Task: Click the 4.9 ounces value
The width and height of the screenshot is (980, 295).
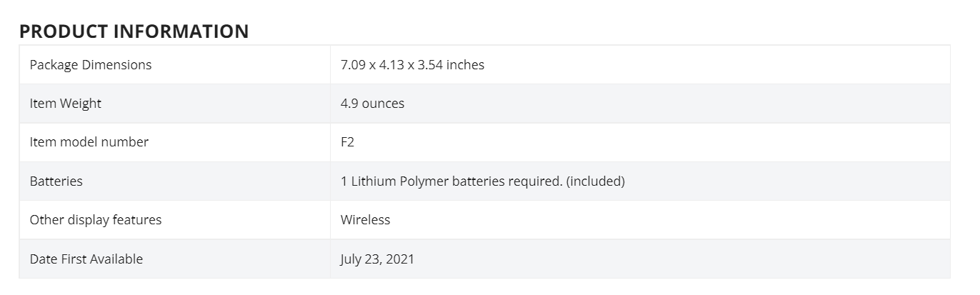Action: coord(372,104)
